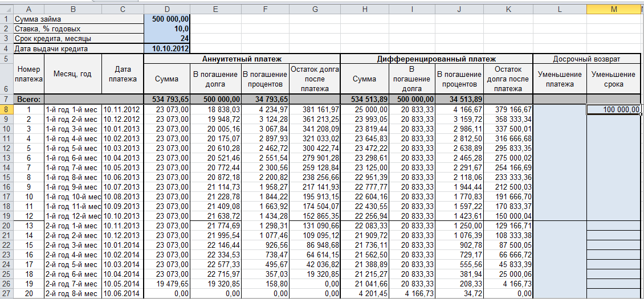Select the loan amount cell 500 000,00
The image size is (644, 299).
pyautogui.click(x=167, y=19)
